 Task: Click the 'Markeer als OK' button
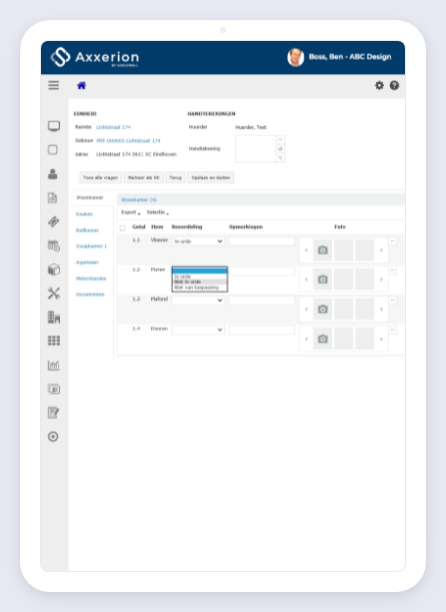pos(144,178)
